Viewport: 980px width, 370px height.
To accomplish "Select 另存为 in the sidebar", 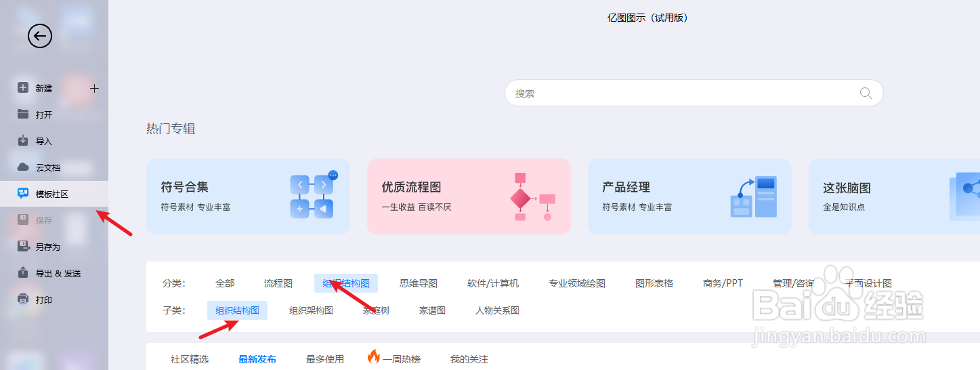I will point(54,247).
